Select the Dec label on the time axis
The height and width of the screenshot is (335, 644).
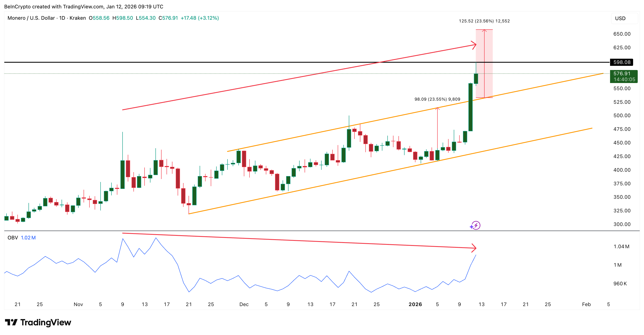point(244,304)
